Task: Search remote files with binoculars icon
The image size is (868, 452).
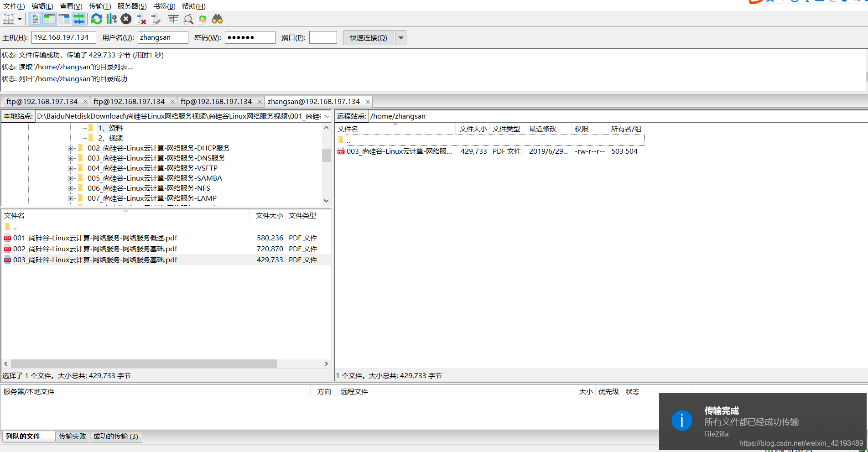Action: [217, 19]
